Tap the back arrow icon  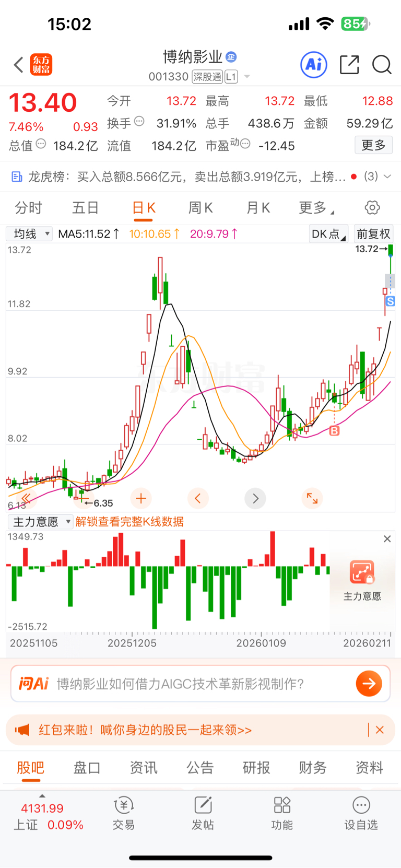coord(19,65)
